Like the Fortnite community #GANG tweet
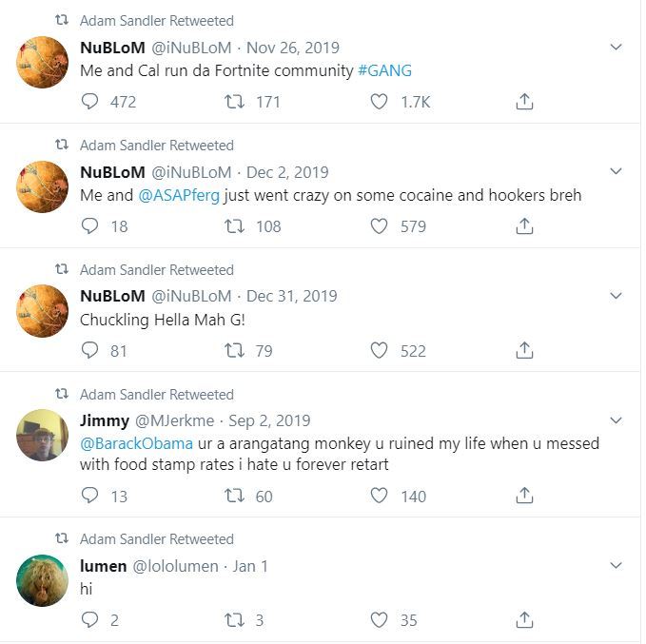 coord(379,102)
